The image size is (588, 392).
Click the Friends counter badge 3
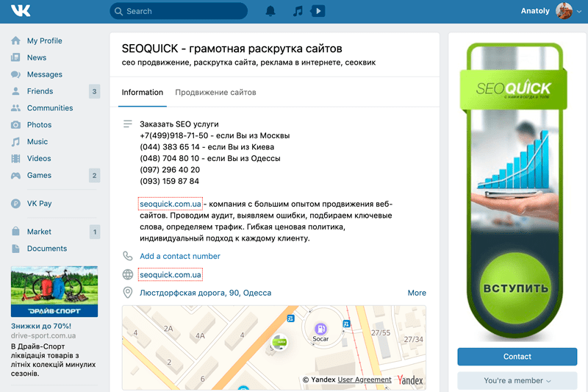[x=95, y=91]
